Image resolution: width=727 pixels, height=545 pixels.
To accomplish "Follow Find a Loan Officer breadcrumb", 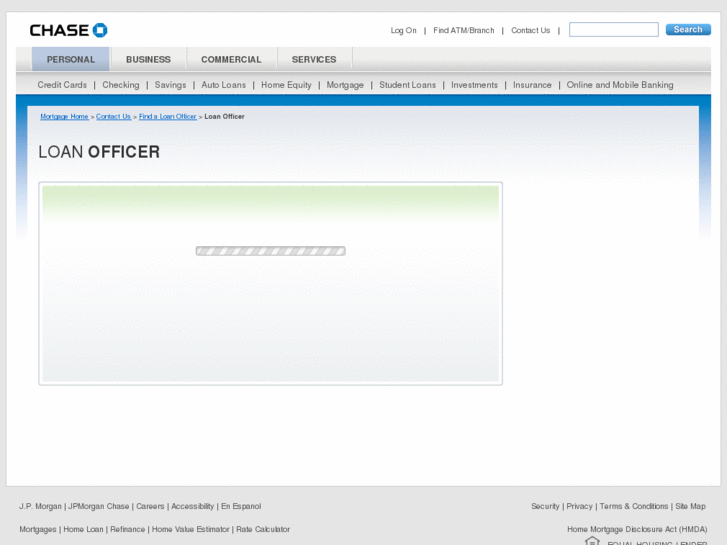I will [168, 116].
